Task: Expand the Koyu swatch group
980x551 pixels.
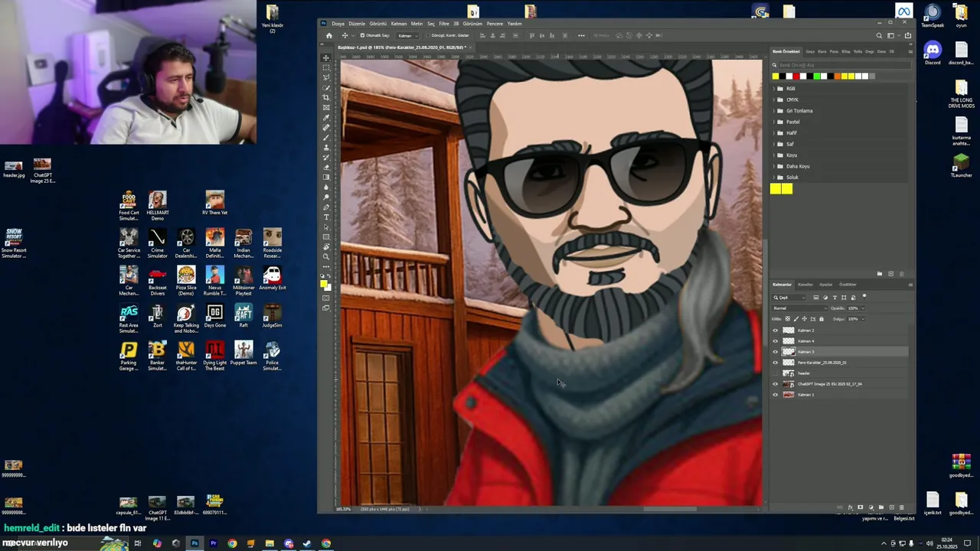Action: (x=773, y=155)
